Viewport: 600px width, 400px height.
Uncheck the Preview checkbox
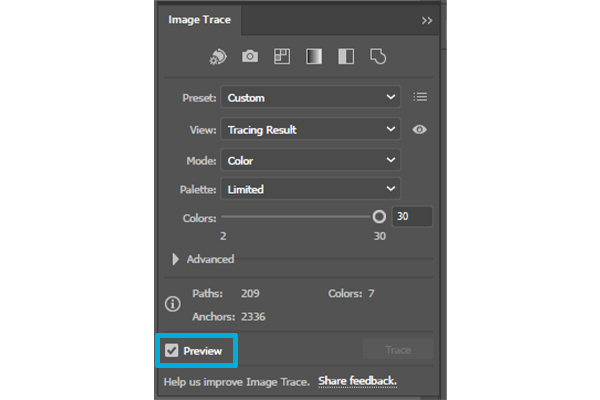pyautogui.click(x=173, y=351)
